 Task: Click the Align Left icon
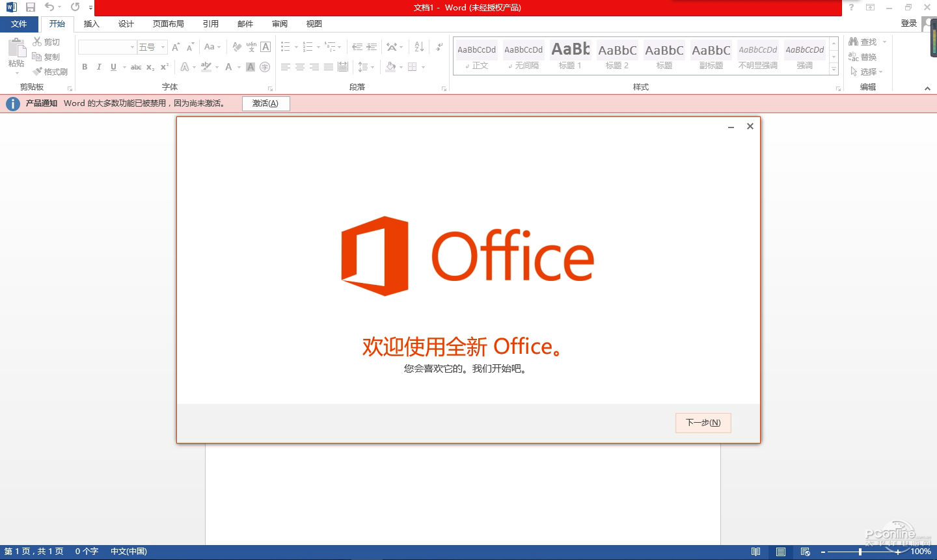pos(286,67)
